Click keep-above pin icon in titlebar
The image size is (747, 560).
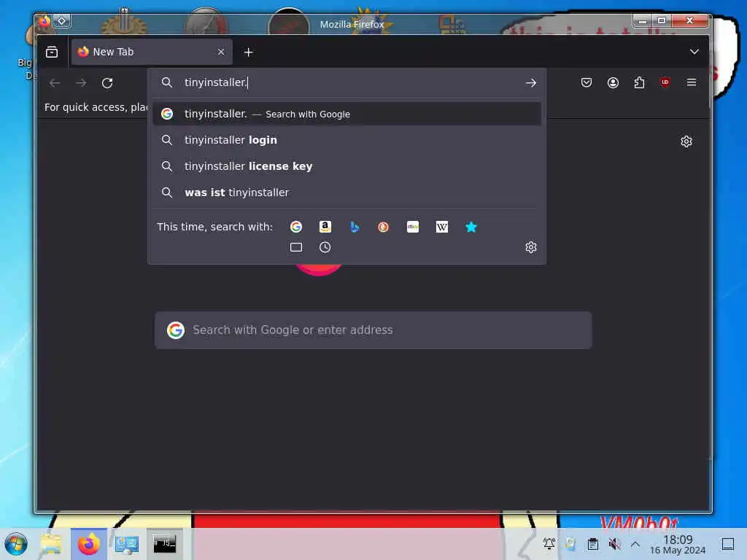[x=62, y=21]
